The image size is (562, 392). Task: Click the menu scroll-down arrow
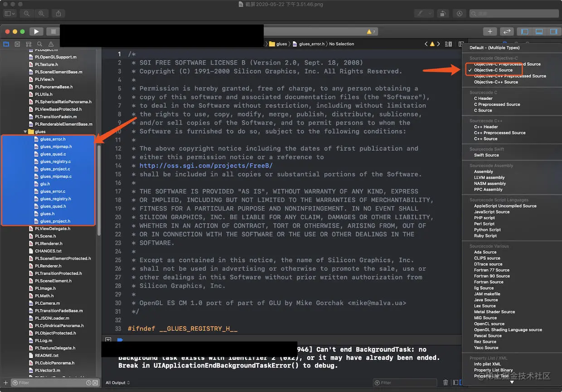click(x=512, y=382)
